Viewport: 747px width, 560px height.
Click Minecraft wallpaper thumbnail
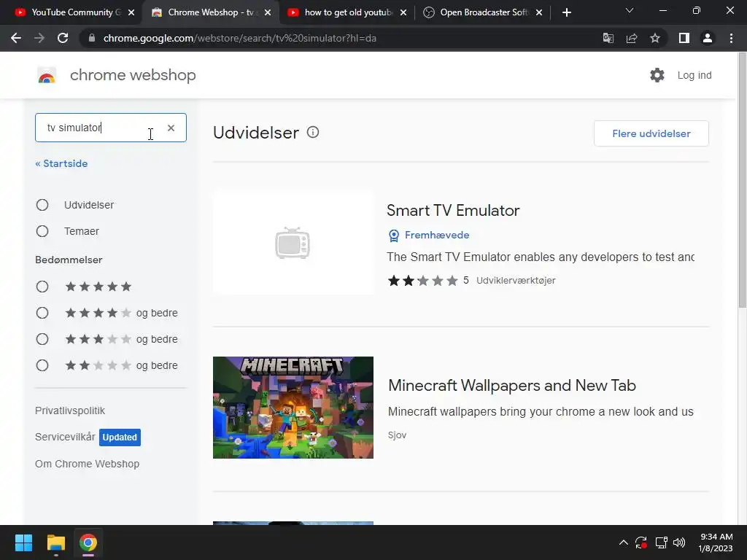293,408
